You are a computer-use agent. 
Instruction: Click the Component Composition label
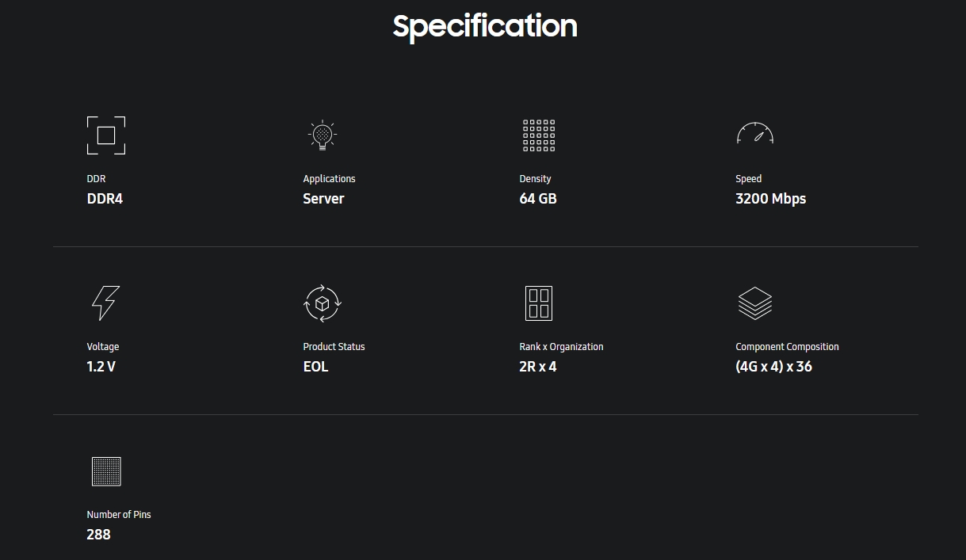(x=787, y=347)
